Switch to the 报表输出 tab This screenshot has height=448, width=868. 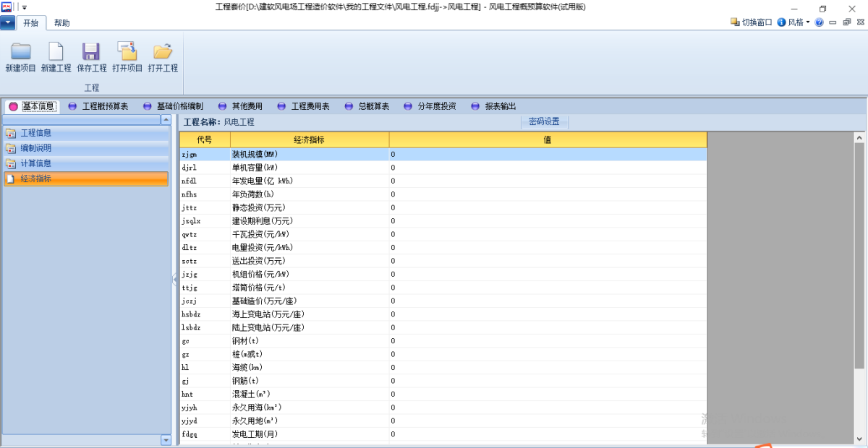tap(494, 106)
